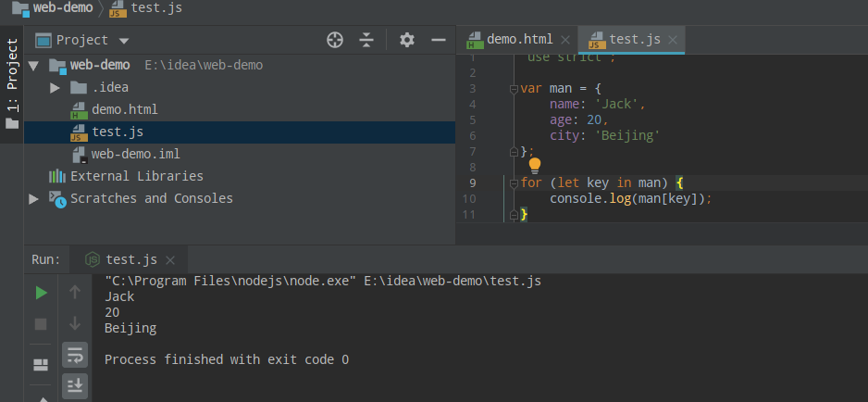Click the Scratches and Consoles clock icon
Viewport: 868px width, 402px height.
coord(57,199)
